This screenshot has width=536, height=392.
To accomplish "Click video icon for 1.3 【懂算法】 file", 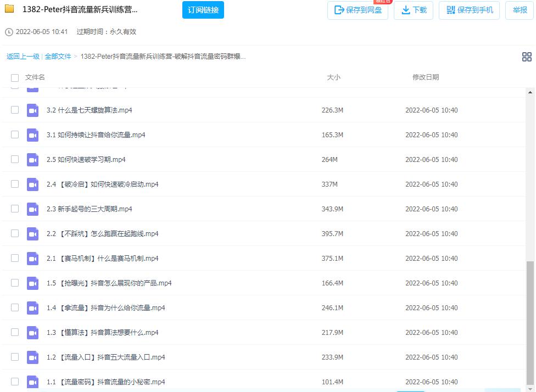I will click(x=33, y=333).
